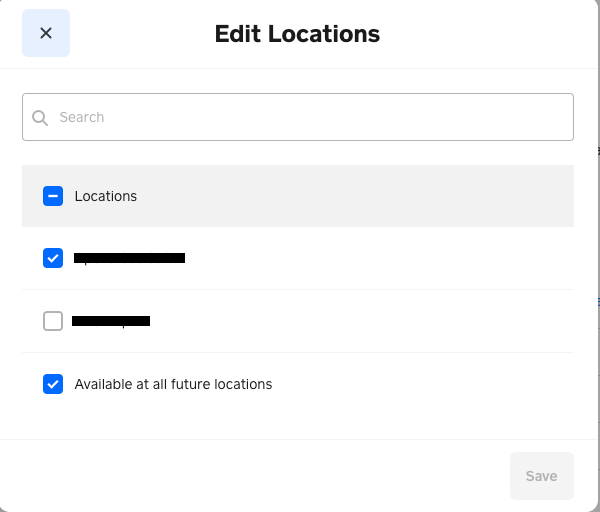
Task: Toggle the Locations select-all checkbox
Action: (53, 196)
